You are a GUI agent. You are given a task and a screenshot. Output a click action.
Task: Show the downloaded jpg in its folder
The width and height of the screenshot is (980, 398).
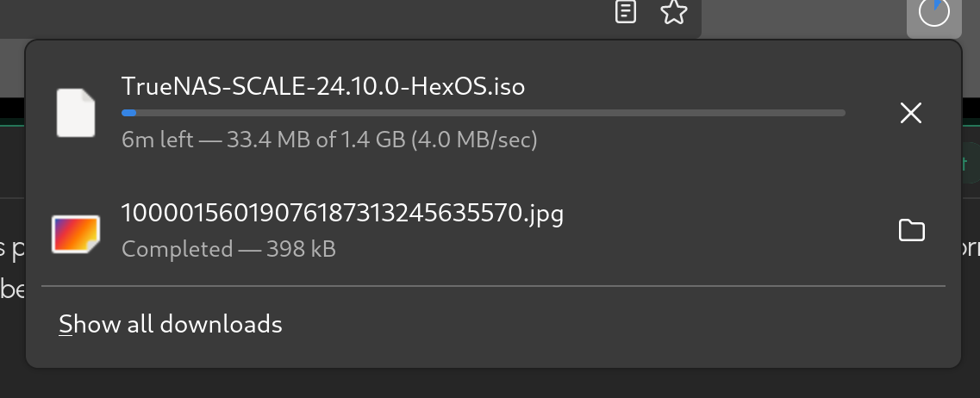911,231
